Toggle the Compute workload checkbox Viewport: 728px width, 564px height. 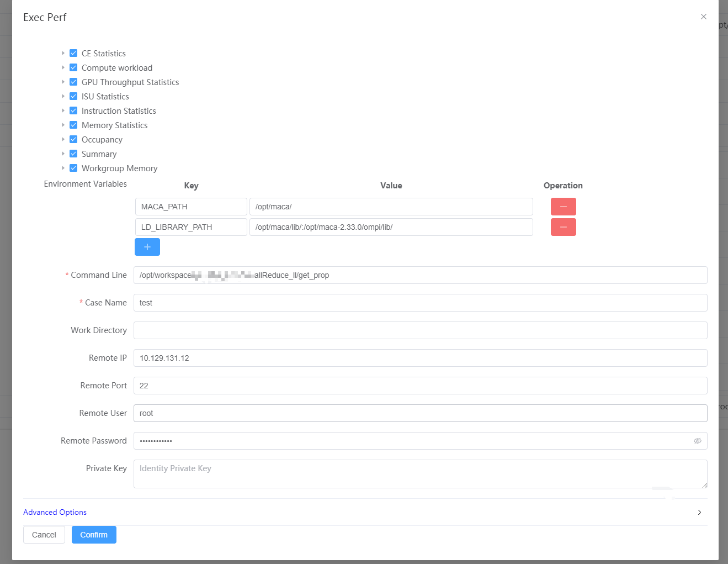tap(73, 68)
